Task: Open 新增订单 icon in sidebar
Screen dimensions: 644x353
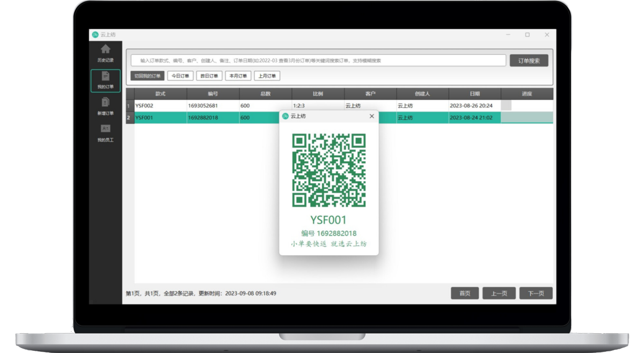Action: pos(105,102)
